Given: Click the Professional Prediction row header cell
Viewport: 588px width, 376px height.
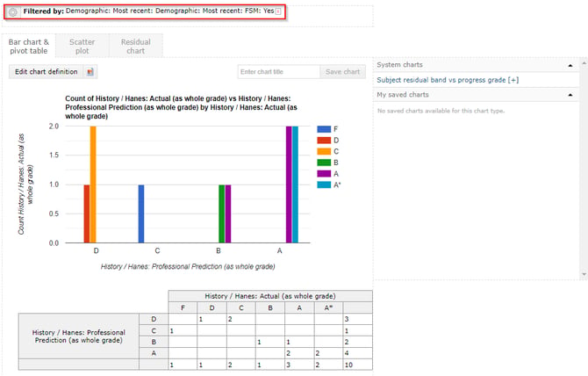Looking at the screenshot, I should pyautogui.click(x=79, y=336).
